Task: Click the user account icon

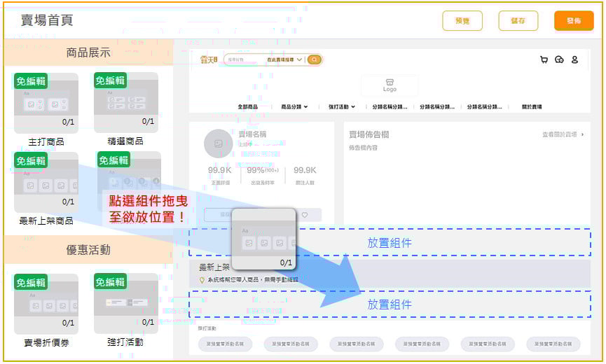Action: (574, 60)
